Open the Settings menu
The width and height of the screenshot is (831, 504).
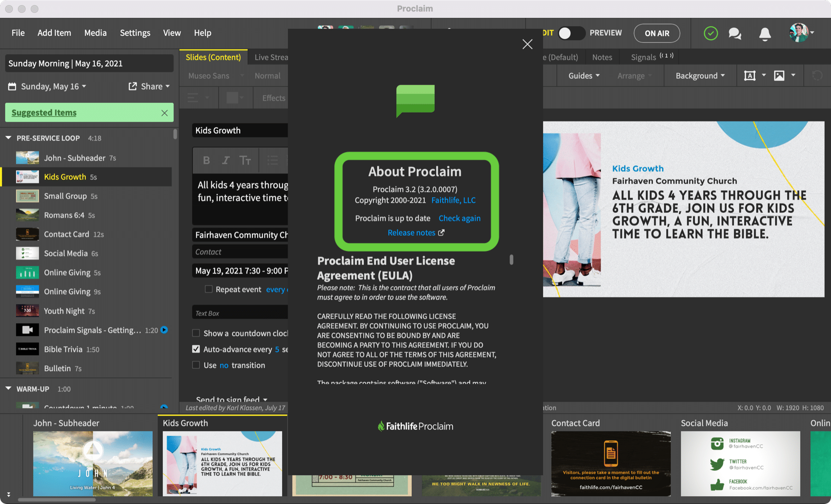click(135, 33)
